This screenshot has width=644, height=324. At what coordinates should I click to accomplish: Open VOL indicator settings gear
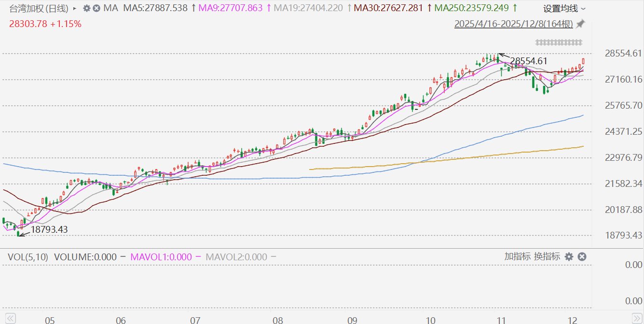tap(569, 257)
